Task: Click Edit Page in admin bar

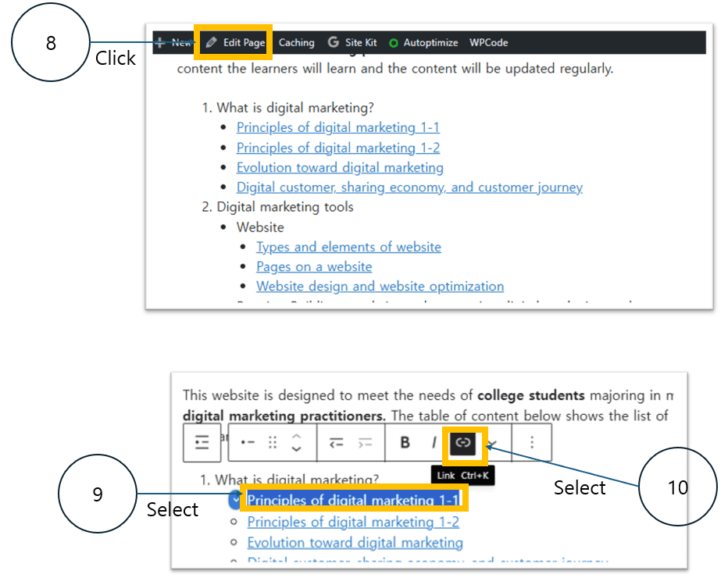Action: click(236, 43)
